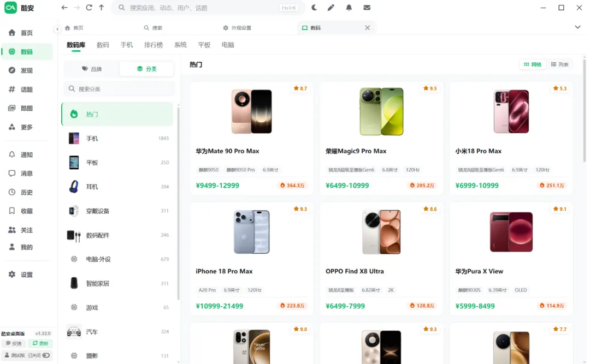The height and width of the screenshot is (364, 590).
Task: Select the 穿戴设备 category
Action: [x=117, y=211]
